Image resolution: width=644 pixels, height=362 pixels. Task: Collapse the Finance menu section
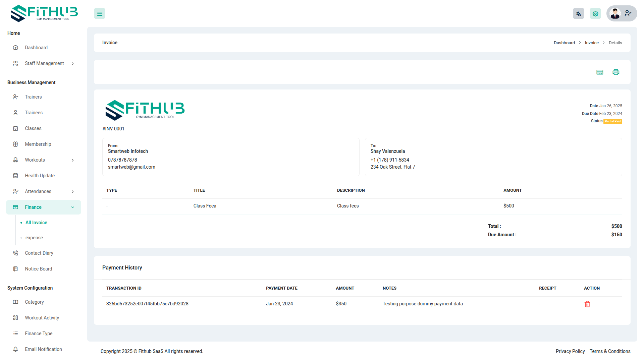pyautogui.click(x=73, y=207)
